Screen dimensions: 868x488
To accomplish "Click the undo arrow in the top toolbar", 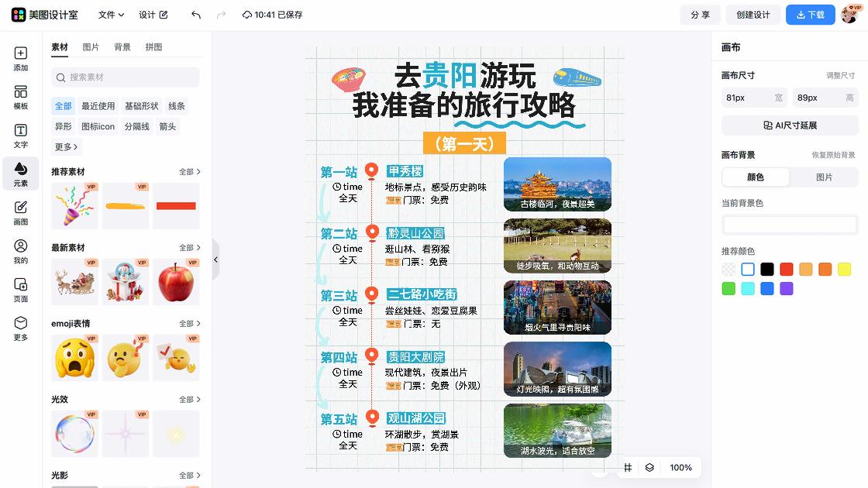I will [195, 14].
